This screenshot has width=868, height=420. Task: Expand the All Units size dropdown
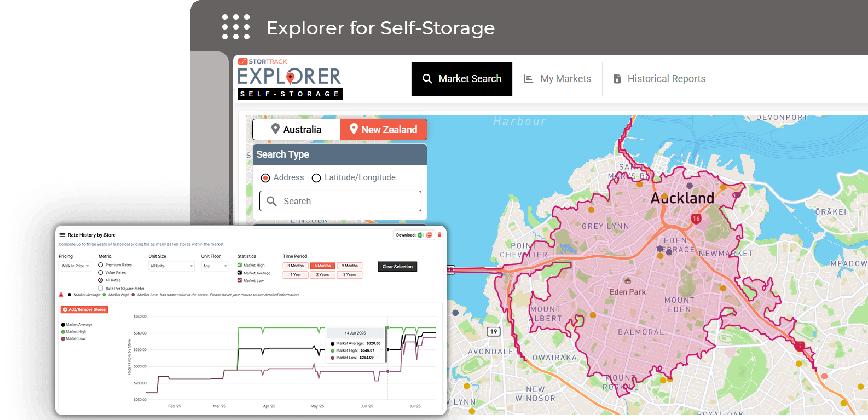[x=171, y=266]
